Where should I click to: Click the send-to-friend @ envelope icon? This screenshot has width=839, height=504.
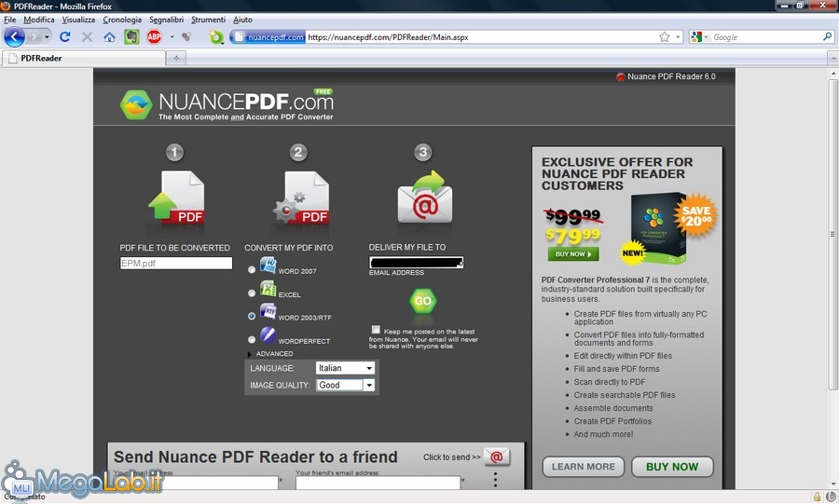tap(497, 457)
